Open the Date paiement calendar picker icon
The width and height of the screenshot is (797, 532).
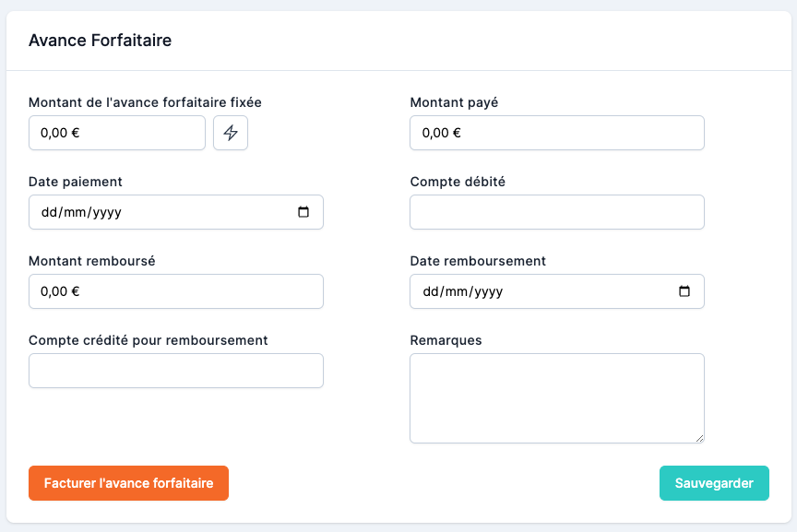pyautogui.click(x=303, y=212)
